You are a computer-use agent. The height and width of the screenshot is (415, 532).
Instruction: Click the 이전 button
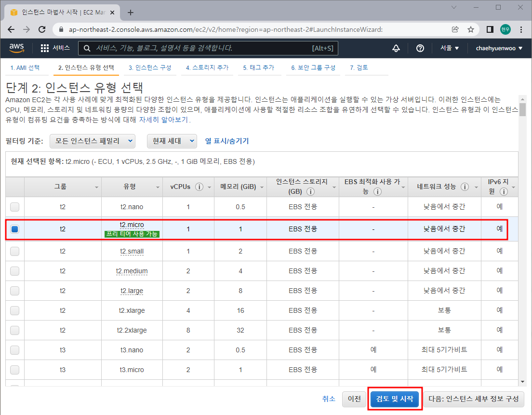tap(354, 399)
